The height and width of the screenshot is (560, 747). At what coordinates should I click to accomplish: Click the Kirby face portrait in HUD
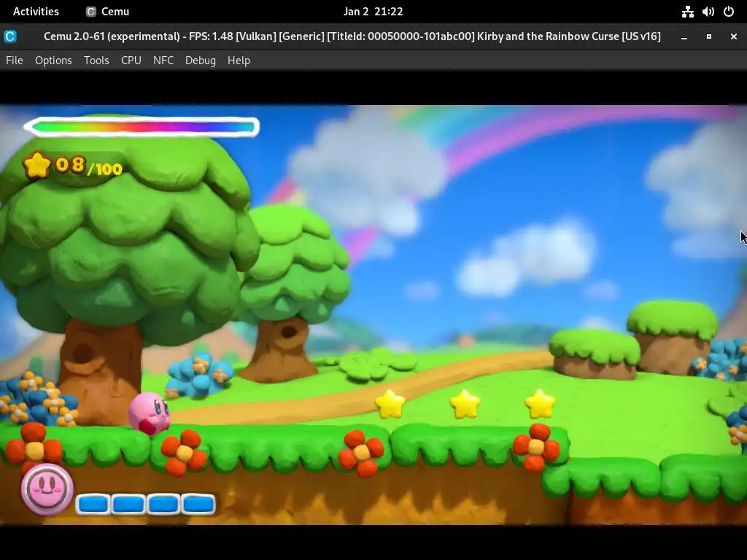tap(47, 489)
